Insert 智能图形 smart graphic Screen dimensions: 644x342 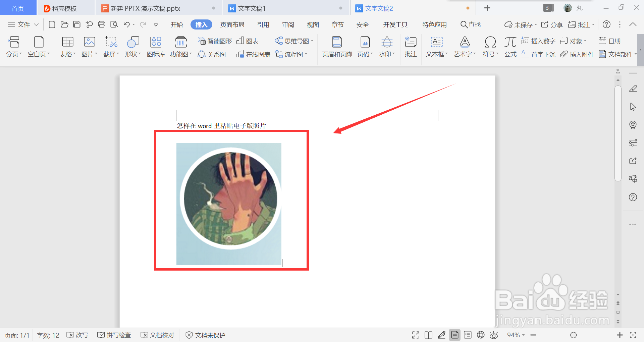pyautogui.click(x=215, y=41)
